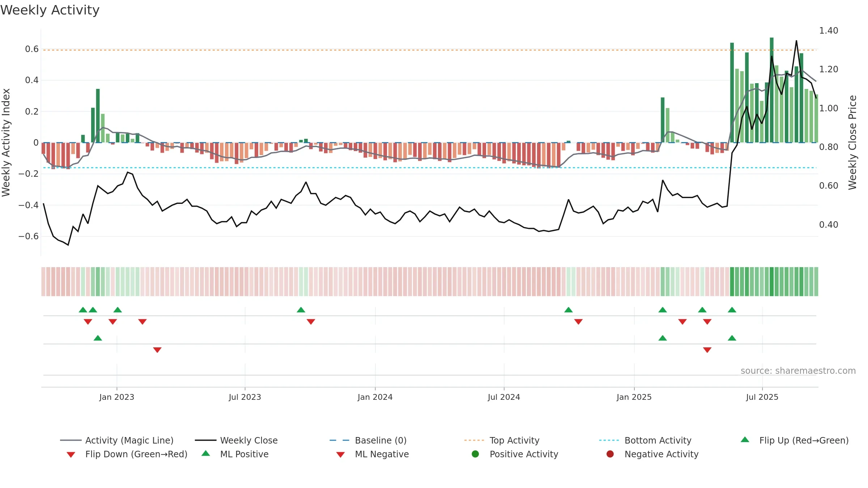Screen dimensions: 868x488
Task: Click the Weekly Close Price axis title
Action: (852, 142)
